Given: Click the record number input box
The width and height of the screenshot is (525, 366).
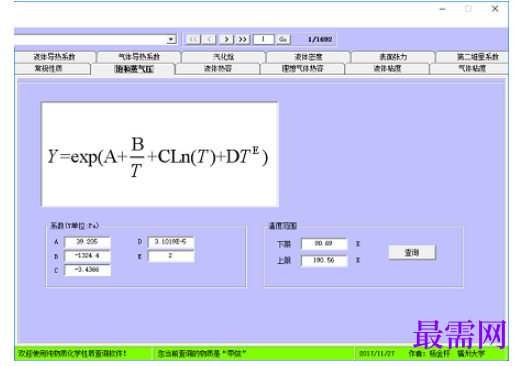Looking at the screenshot, I should coord(264,39).
